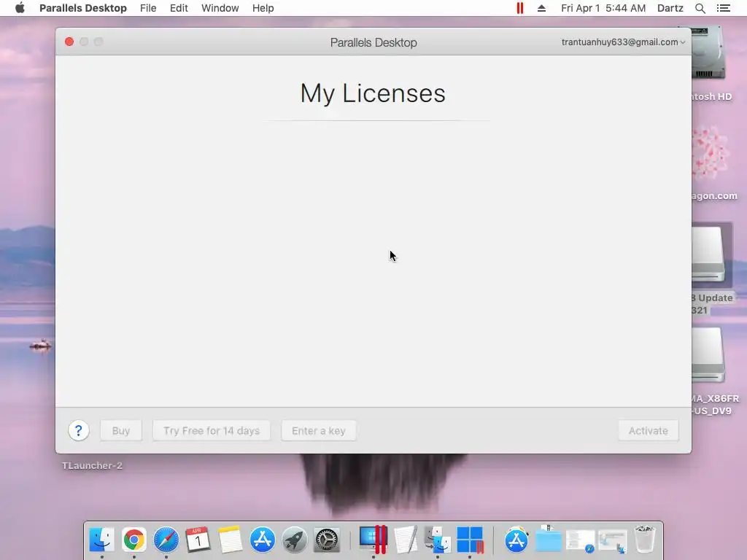Open TextEdit from the Dock
747x560 pixels.
(406, 540)
